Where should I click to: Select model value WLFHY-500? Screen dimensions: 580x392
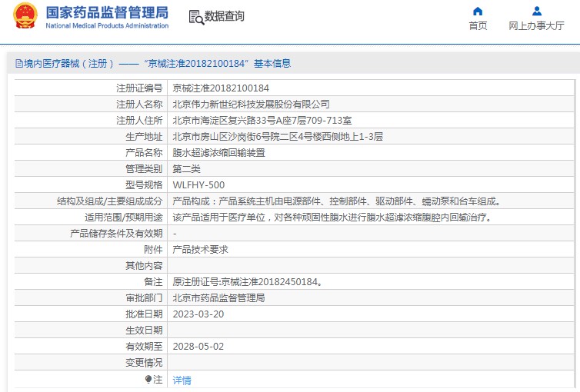pos(198,185)
